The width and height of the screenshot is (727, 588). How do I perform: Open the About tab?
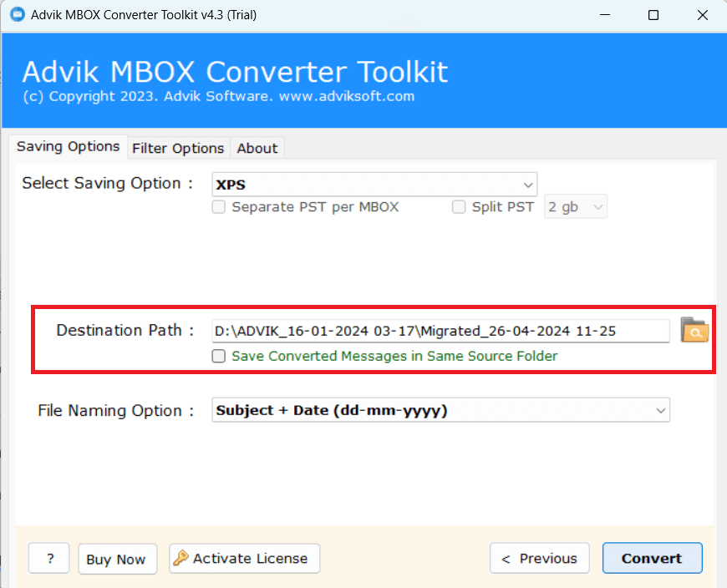[x=257, y=148]
